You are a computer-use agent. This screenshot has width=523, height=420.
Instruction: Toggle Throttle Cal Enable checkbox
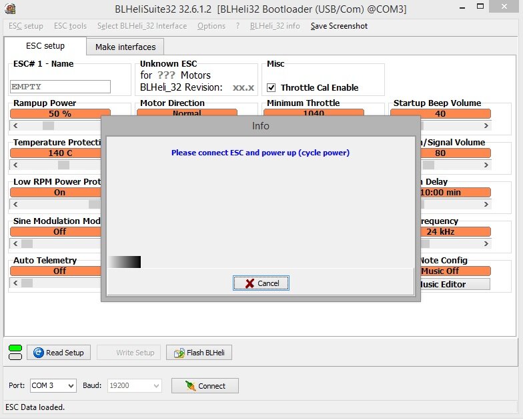pyautogui.click(x=271, y=88)
